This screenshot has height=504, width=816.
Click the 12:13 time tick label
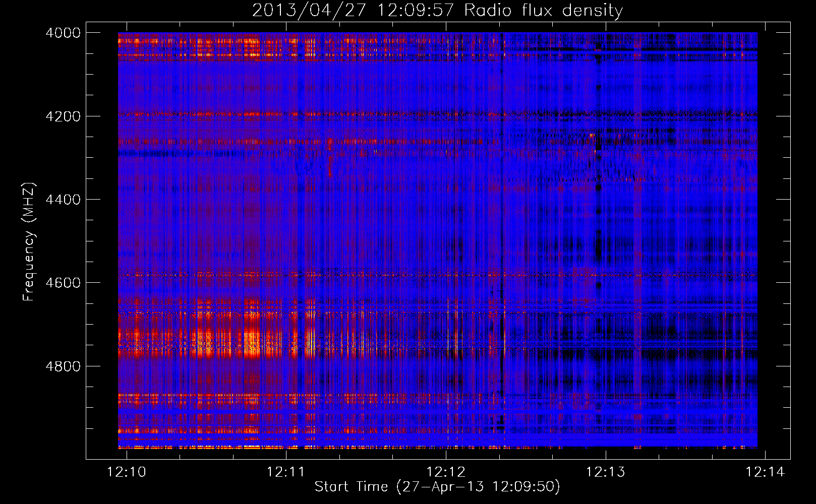point(606,472)
